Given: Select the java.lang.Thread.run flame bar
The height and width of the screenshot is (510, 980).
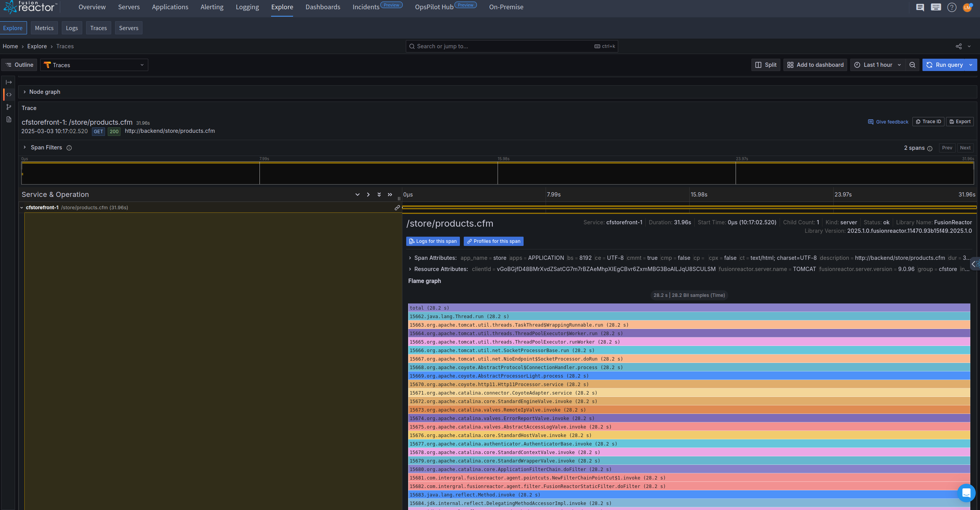Looking at the screenshot, I should point(689,317).
